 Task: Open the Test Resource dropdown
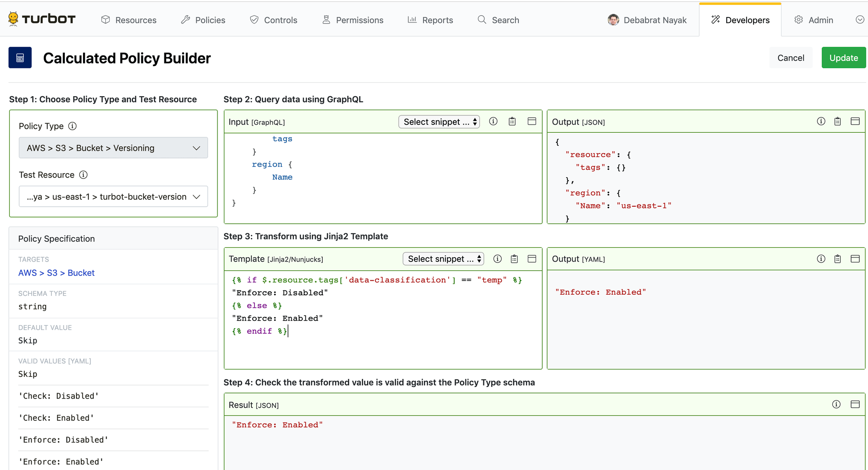point(113,197)
